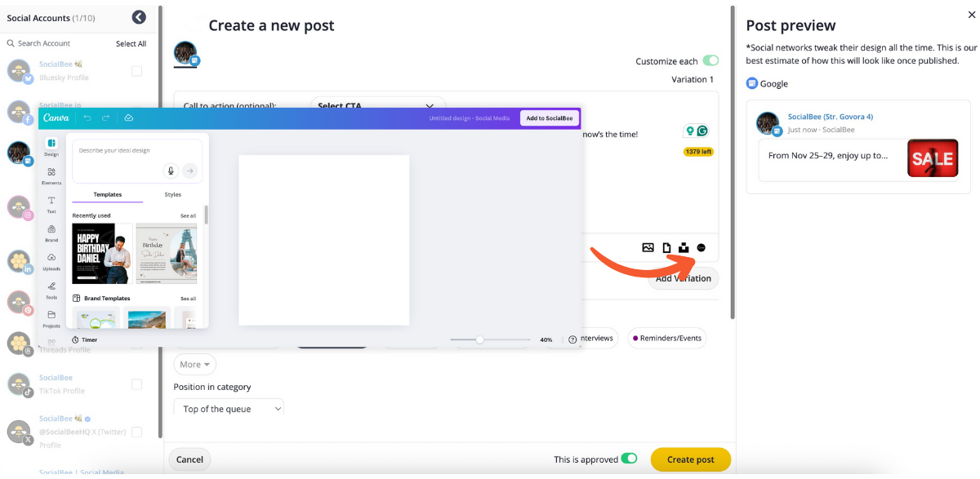The width and height of the screenshot is (980, 479).
Task: Open Canva help question mark icon
Action: pos(572,339)
